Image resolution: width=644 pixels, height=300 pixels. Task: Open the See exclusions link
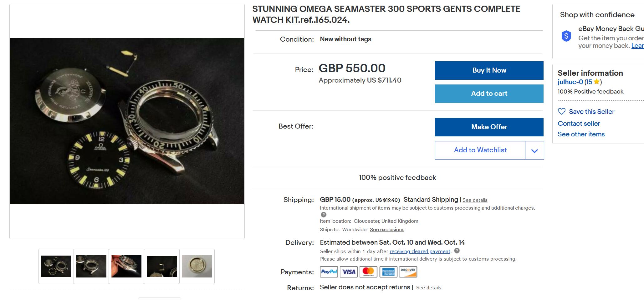(x=387, y=230)
